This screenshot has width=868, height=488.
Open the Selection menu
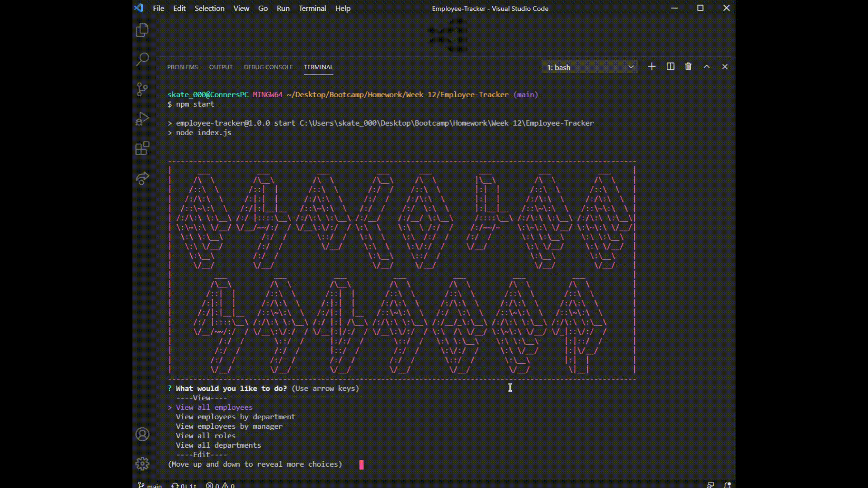209,8
